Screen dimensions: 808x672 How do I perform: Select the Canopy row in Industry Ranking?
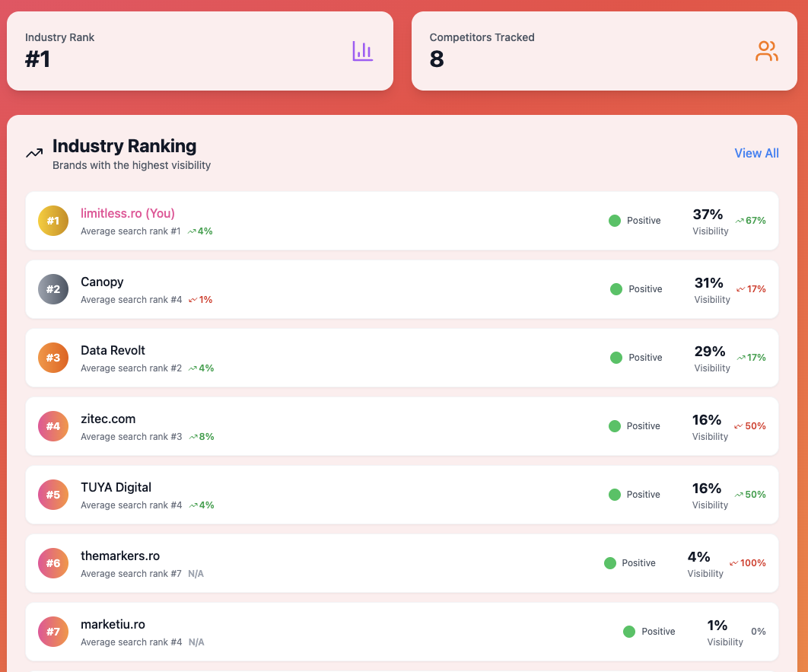click(x=402, y=289)
